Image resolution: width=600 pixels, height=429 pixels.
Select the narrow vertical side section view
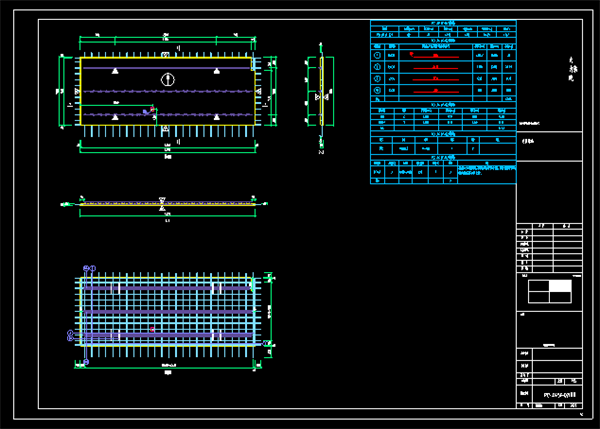321,92
